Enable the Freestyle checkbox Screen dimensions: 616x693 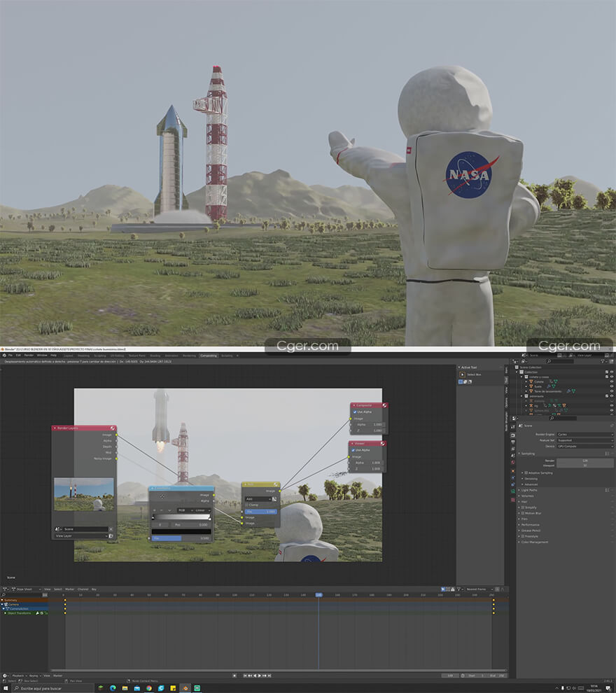coord(523,536)
